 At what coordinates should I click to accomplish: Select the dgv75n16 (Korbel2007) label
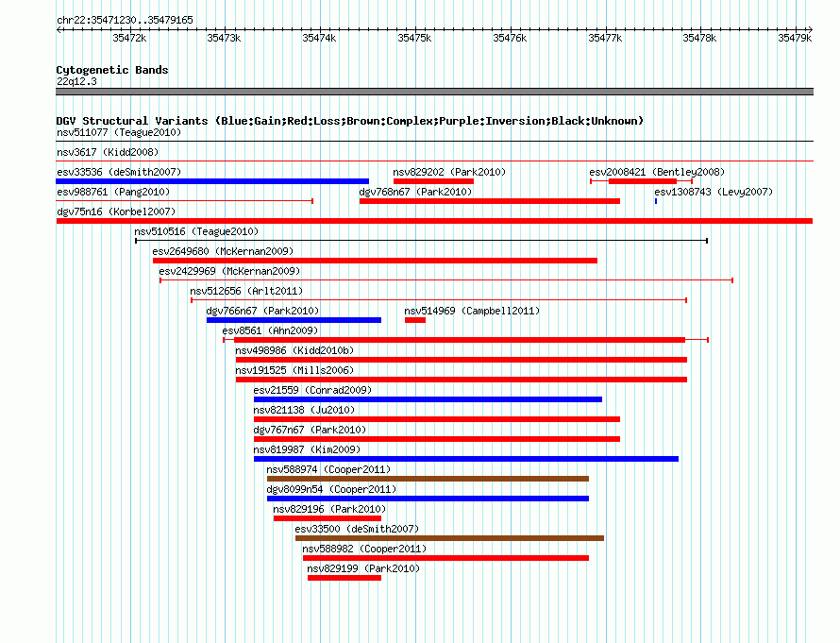click(116, 212)
